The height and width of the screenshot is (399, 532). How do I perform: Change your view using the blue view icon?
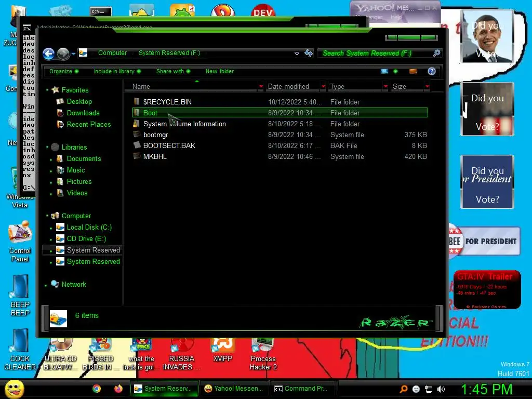pos(384,71)
